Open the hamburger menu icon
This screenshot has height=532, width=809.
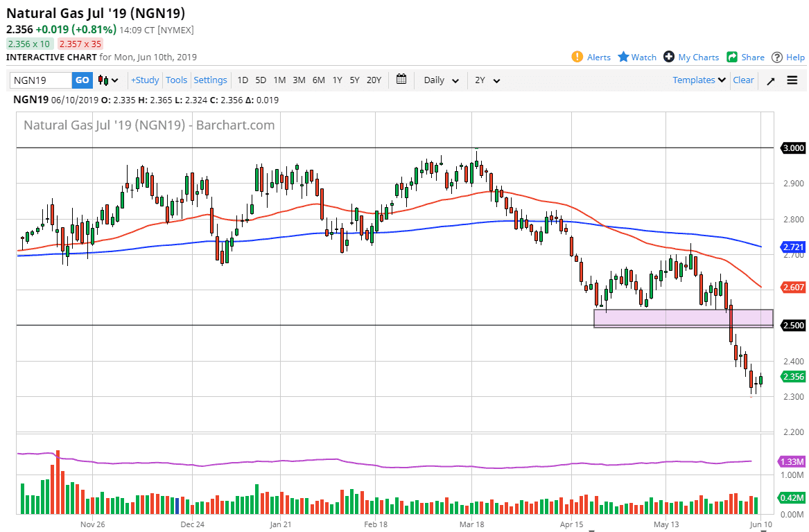792,80
